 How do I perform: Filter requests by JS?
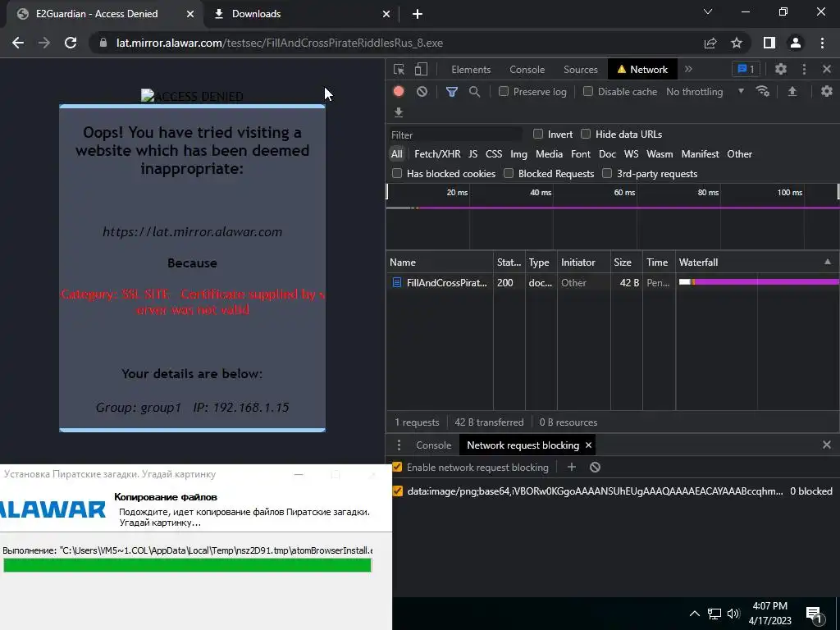[x=472, y=154]
